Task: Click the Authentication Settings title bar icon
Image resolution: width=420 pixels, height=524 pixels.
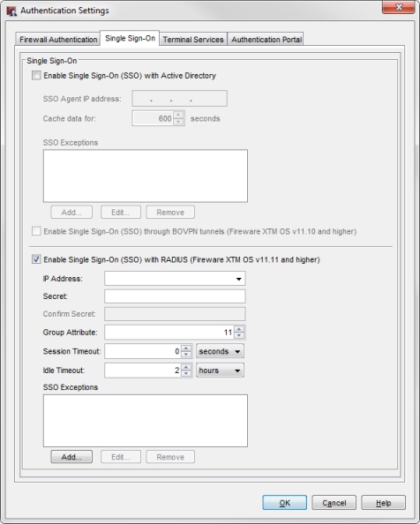Action: 11,11
